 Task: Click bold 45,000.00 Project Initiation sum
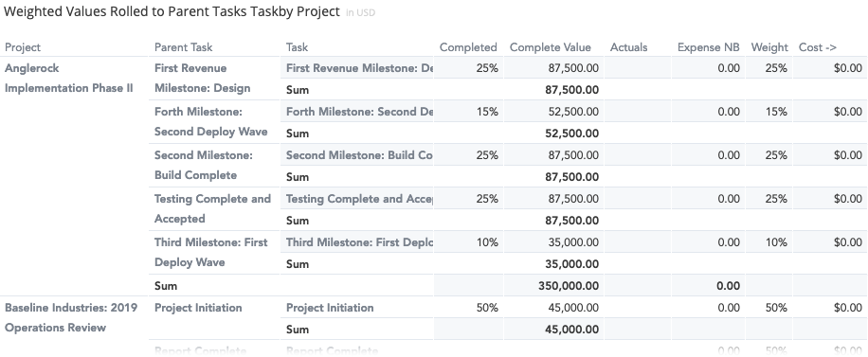[571, 330]
